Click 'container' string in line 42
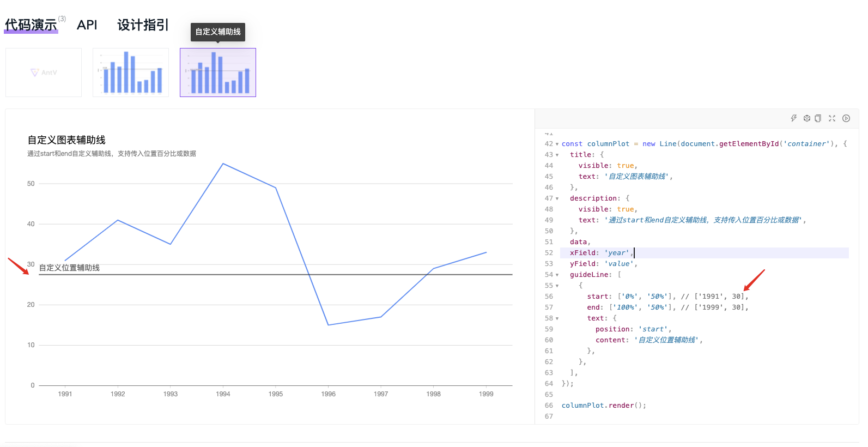Viewport: 868px width, 447px height. coord(808,144)
